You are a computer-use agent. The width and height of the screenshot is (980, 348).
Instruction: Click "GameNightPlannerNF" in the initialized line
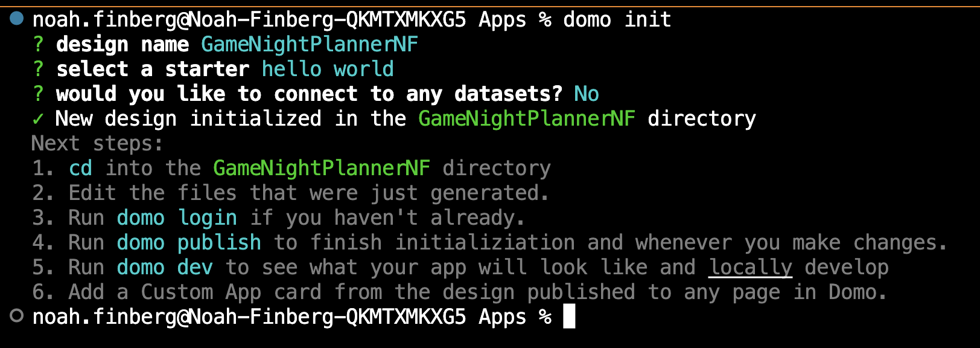[x=527, y=118]
